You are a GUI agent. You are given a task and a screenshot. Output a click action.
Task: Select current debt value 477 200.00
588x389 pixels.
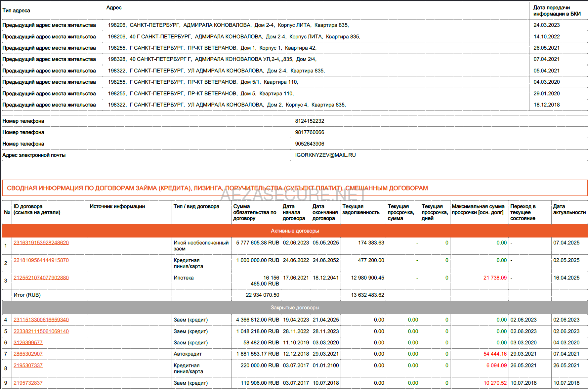pos(371,260)
